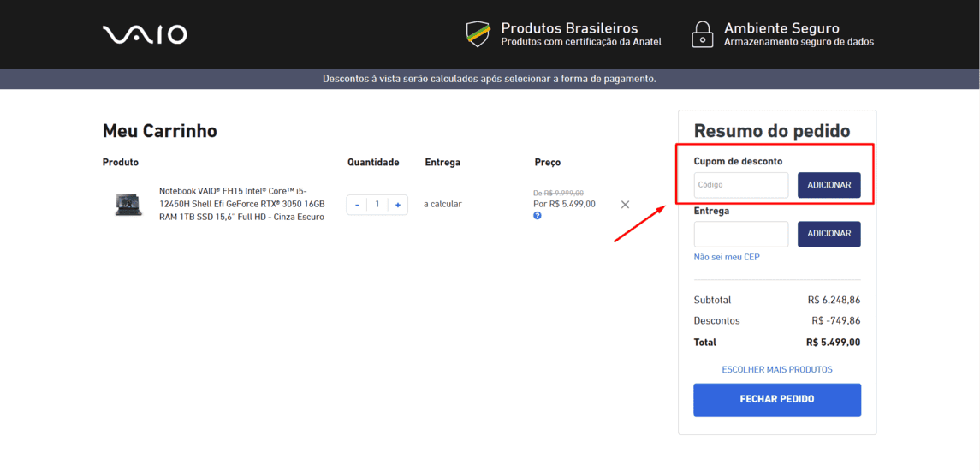Click 'Armazenamento seguro de dados' text
This screenshot has height=471, width=980.
click(799, 42)
